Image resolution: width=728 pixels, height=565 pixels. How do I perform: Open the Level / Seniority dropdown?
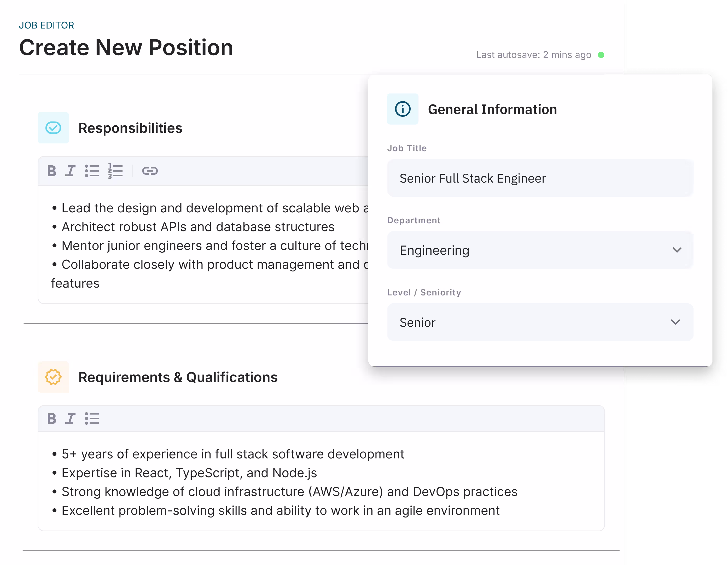(540, 322)
